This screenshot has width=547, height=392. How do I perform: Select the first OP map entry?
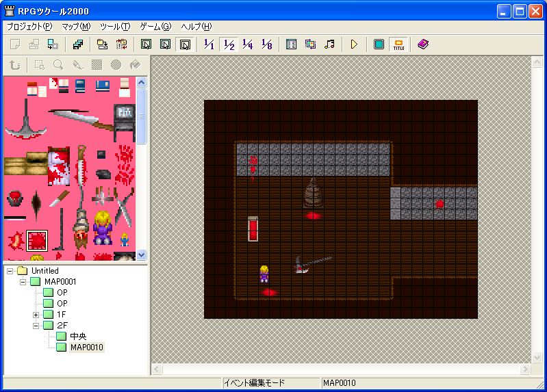(62, 293)
